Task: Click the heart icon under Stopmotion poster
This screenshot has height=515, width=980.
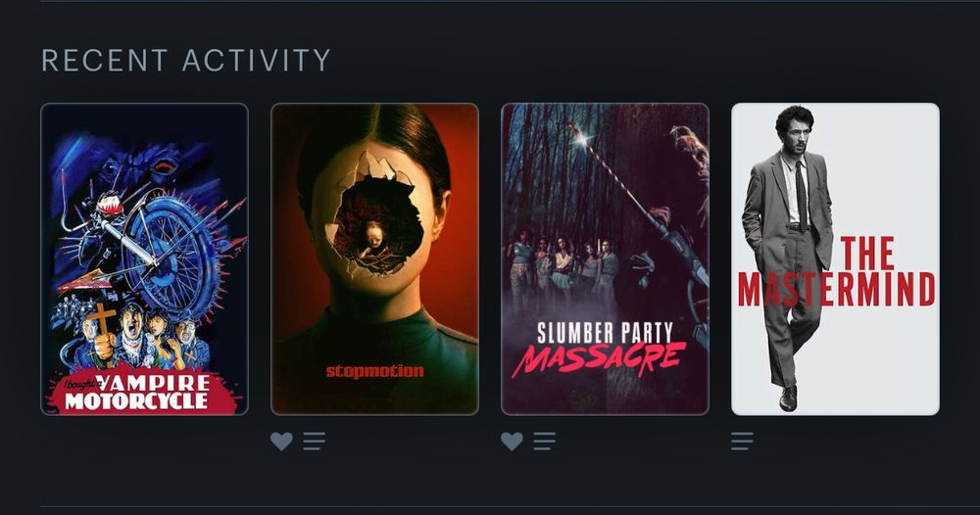Action: (x=281, y=442)
